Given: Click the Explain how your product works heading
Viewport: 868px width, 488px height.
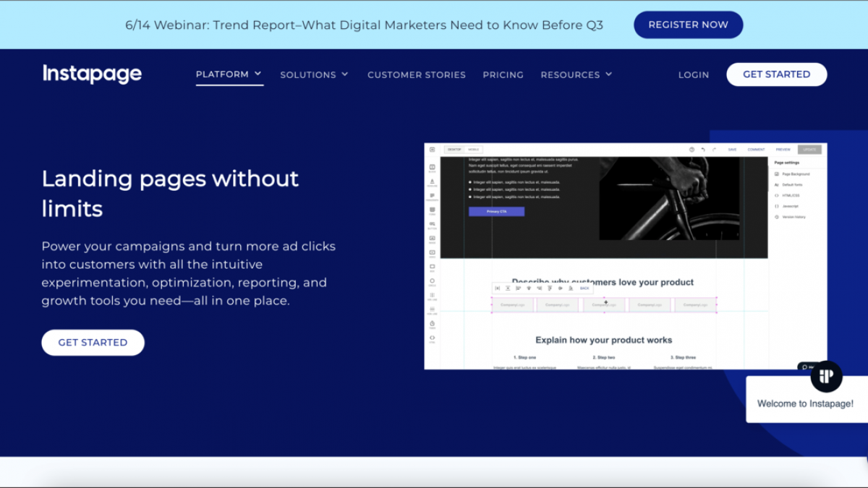Looking at the screenshot, I should [x=604, y=340].
